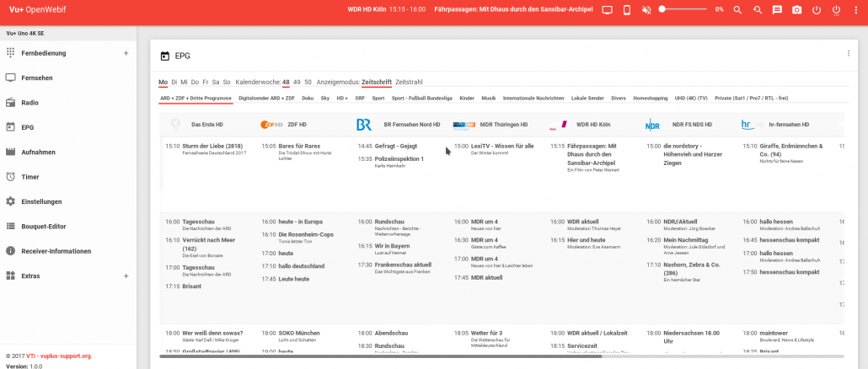Screen dimensions: 868x369
Task: Toggle the mute speaker icon
Action: [646, 9]
